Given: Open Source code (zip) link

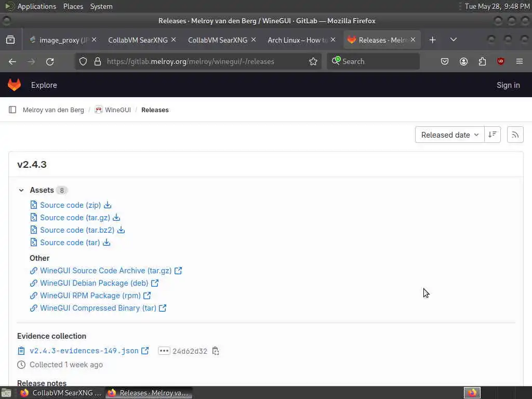Looking at the screenshot, I should [70, 205].
